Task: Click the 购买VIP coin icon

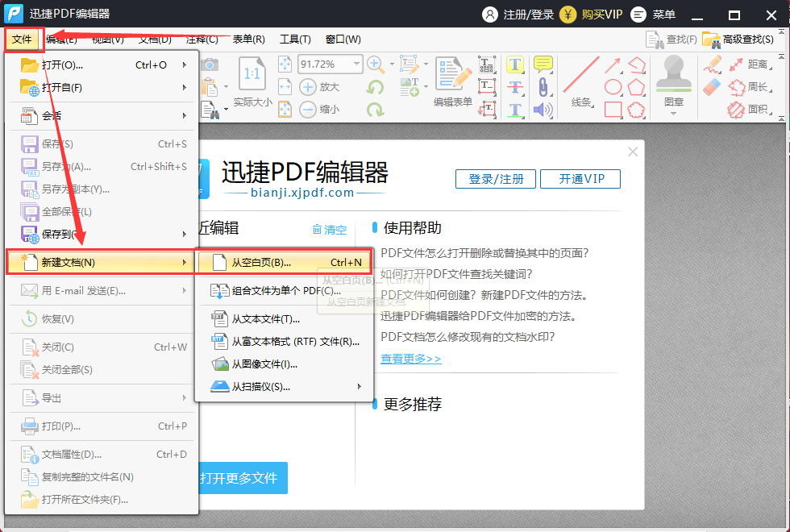Action: coord(568,15)
